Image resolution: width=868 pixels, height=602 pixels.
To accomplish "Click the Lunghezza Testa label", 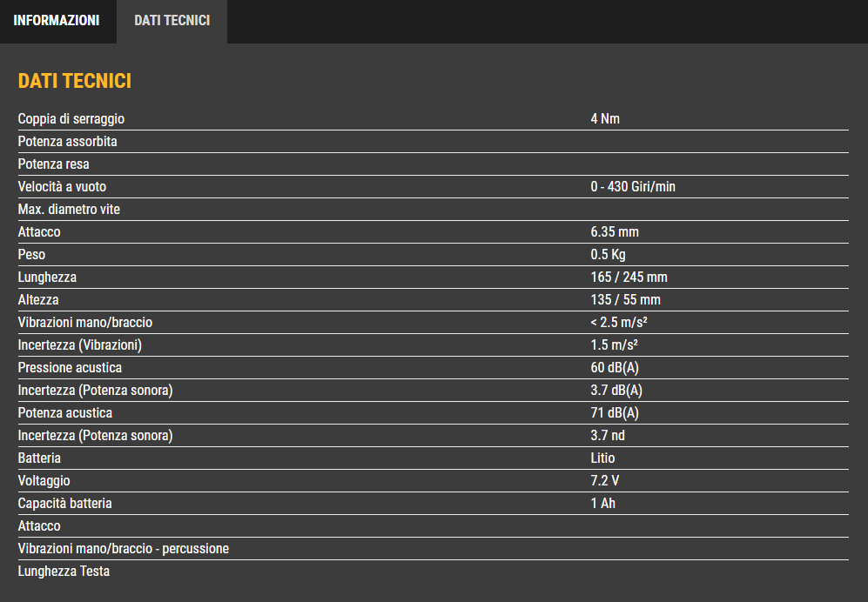I will coord(64,572).
